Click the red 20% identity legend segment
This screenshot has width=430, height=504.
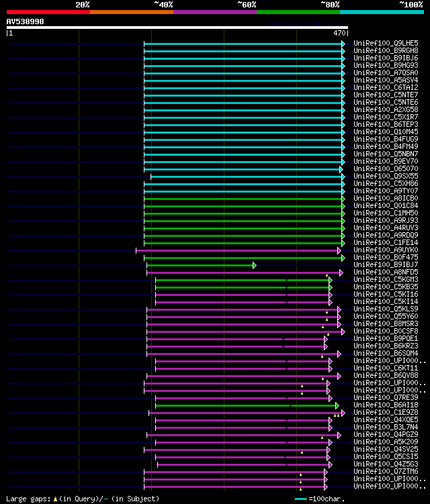pyautogui.click(x=48, y=12)
